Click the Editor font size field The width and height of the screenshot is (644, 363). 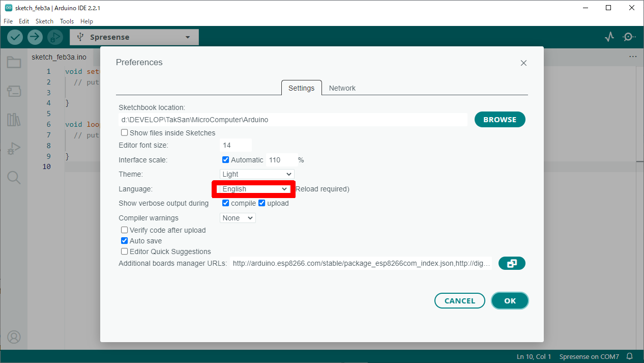236,145
